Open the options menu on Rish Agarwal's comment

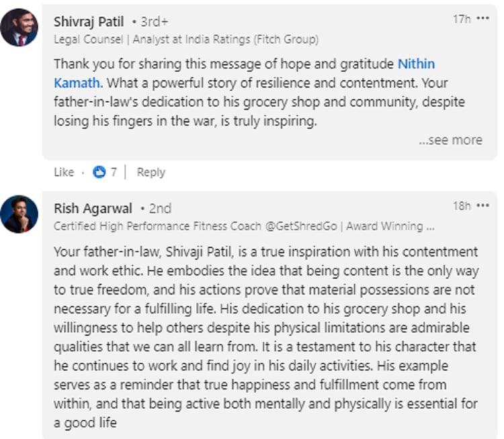[482, 205]
